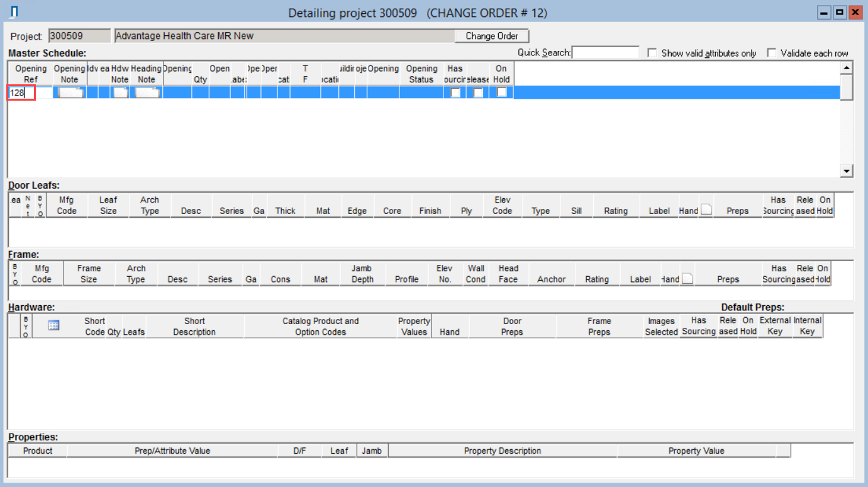Click Catalog Product and Option Codes header

[x=321, y=326]
